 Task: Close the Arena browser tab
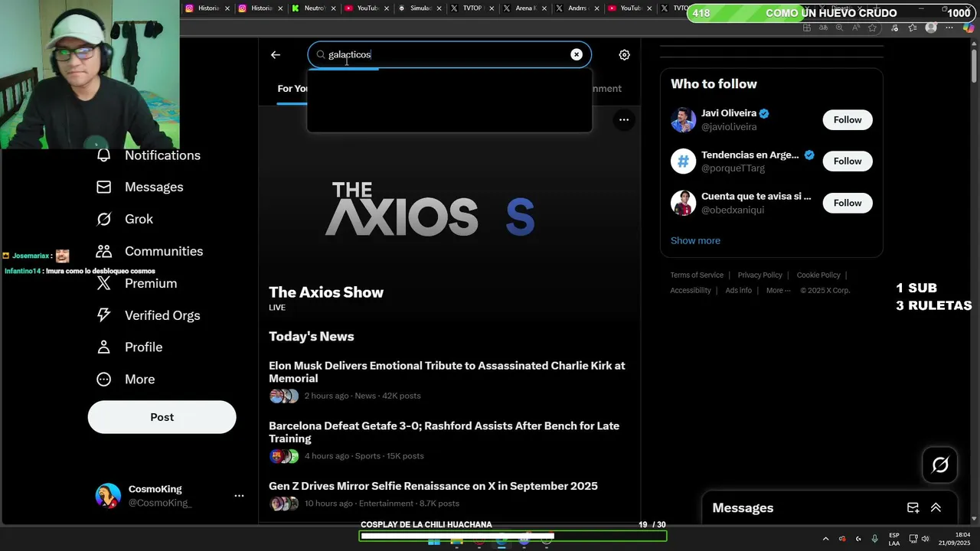click(544, 8)
